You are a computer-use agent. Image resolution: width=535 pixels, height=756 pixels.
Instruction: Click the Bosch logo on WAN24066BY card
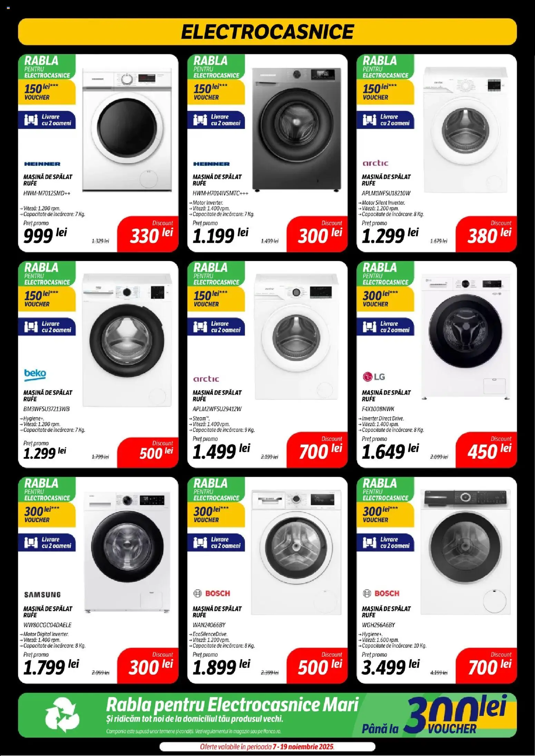[x=212, y=594]
